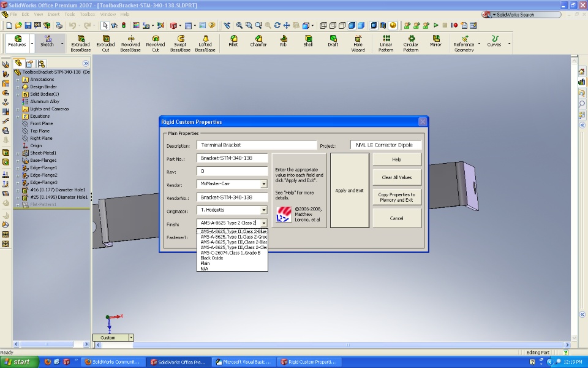The height and width of the screenshot is (368, 588).
Task: Click the Apply and Exit button
Action: tap(350, 190)
